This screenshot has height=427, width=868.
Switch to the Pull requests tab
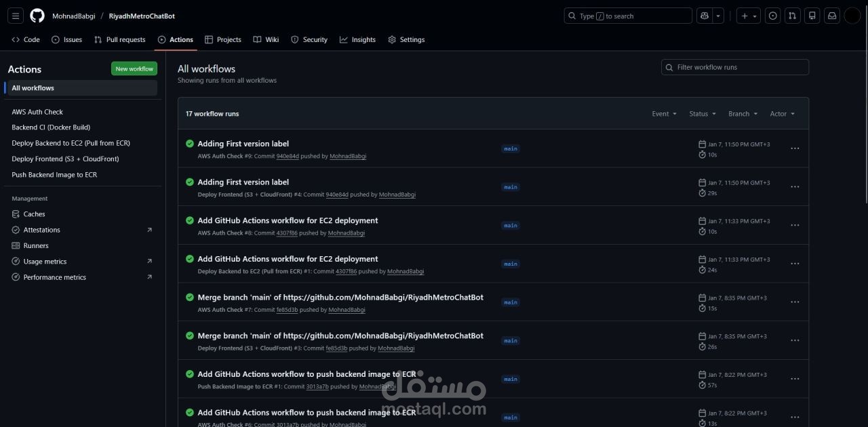[x=120, y=40]
